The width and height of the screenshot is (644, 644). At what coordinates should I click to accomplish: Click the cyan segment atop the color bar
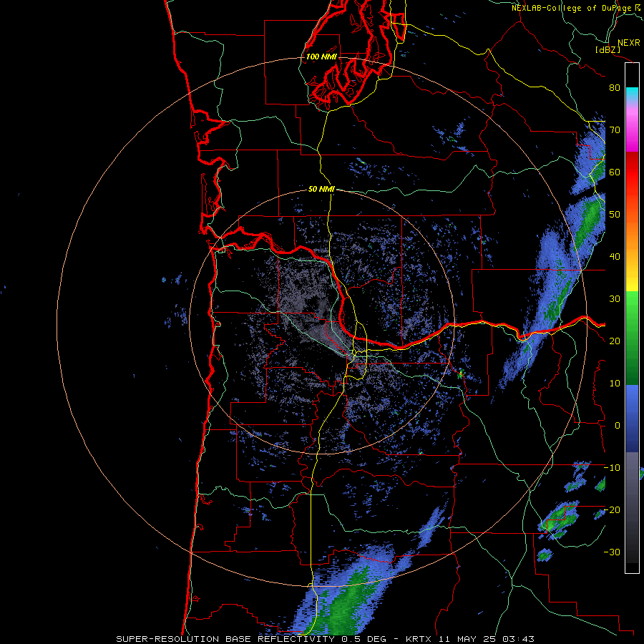(632, 94)
